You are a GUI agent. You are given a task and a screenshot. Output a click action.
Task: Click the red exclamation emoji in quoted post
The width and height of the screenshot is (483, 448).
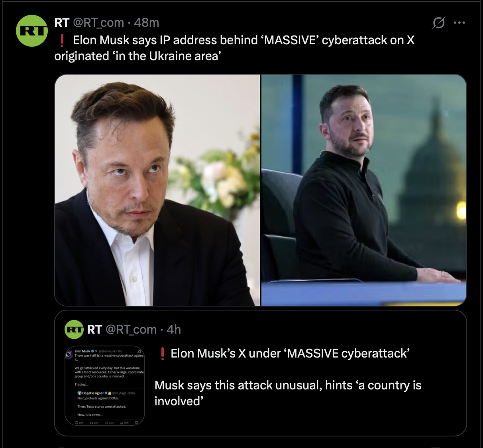pos(162,354)
